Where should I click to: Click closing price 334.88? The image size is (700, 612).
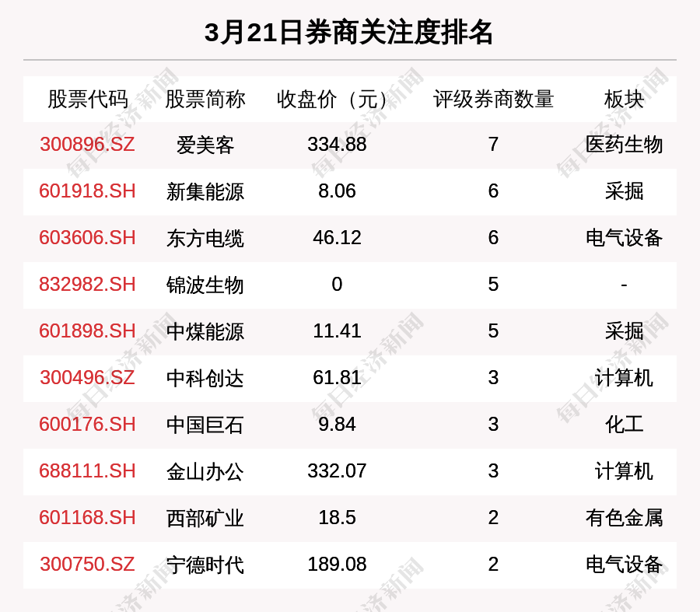point(337,144)
